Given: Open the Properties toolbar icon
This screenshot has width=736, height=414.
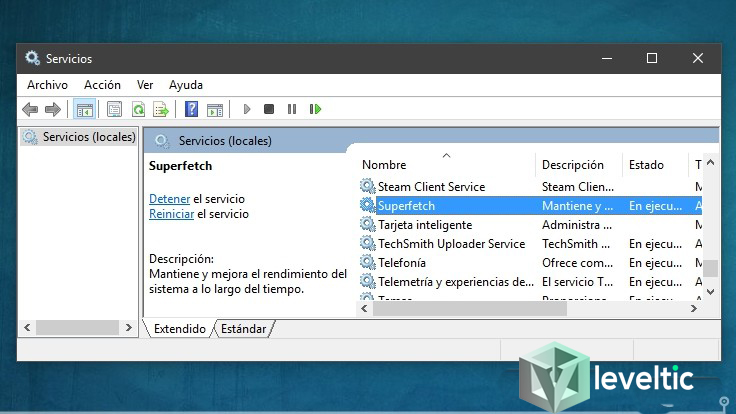Looking at the screenshot, I should (115, 109).
